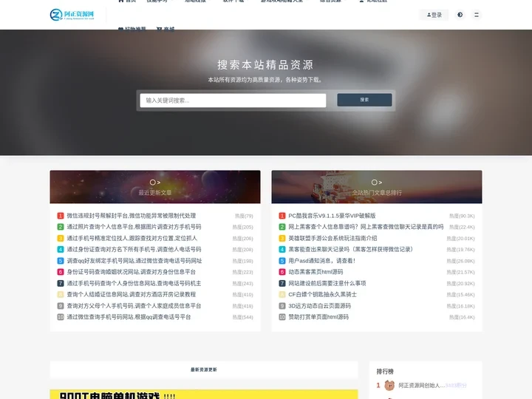This screenshot has height=399, width=532.
Task: Open article 微信违规封号帮解封平台
Action: (132, 216)
